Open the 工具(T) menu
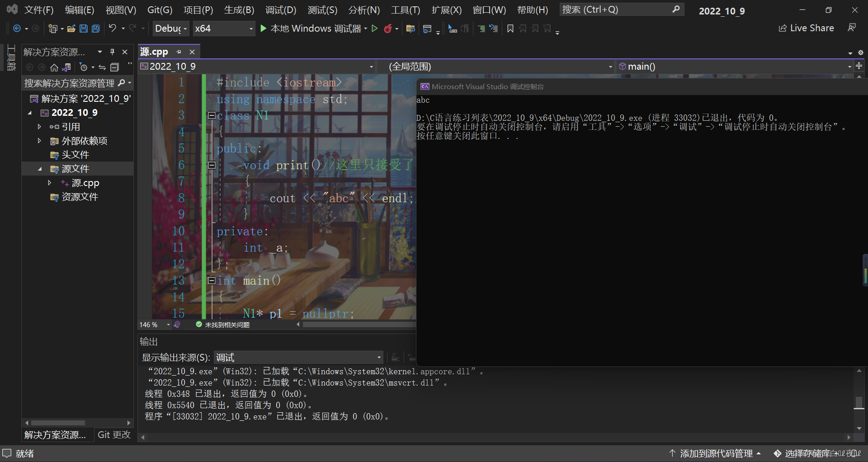 (406, 10)
